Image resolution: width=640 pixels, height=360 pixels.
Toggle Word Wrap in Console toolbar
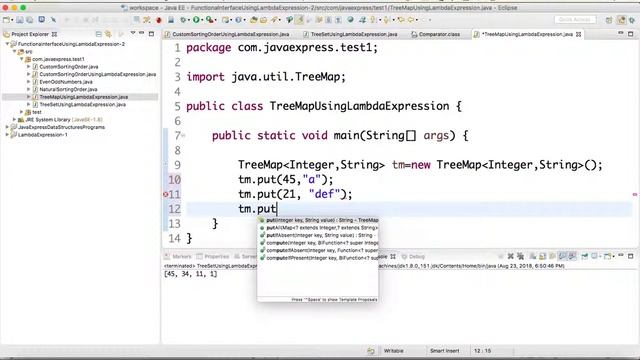click(x=552, y=256)
